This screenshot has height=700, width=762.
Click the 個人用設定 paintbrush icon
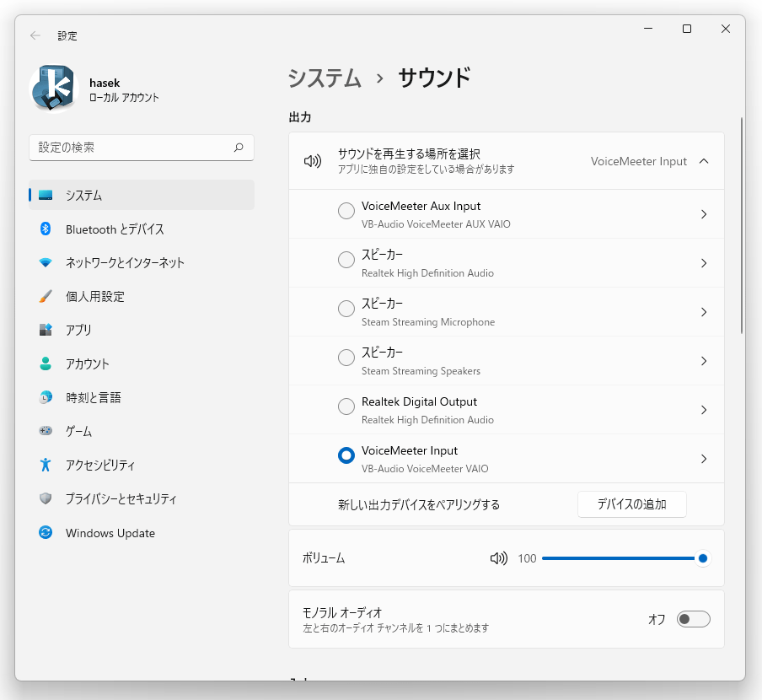46,297
